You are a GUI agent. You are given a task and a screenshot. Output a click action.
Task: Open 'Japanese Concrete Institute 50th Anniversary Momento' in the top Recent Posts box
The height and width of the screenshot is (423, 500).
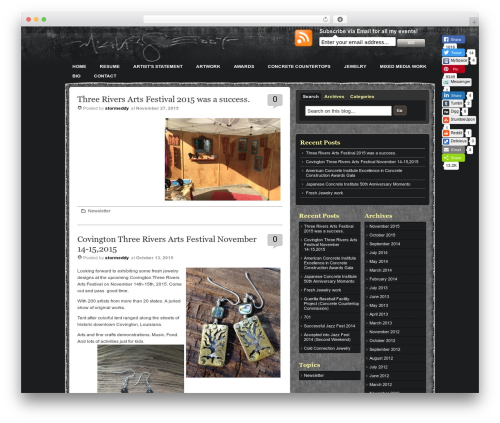click(x=358, y=184)
